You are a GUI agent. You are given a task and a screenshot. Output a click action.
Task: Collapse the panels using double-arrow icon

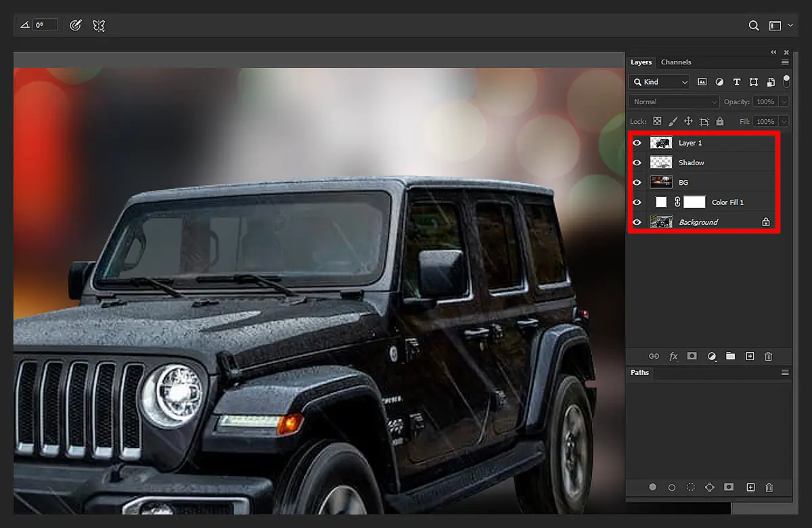pyautogui.click(x=774, y=52)
